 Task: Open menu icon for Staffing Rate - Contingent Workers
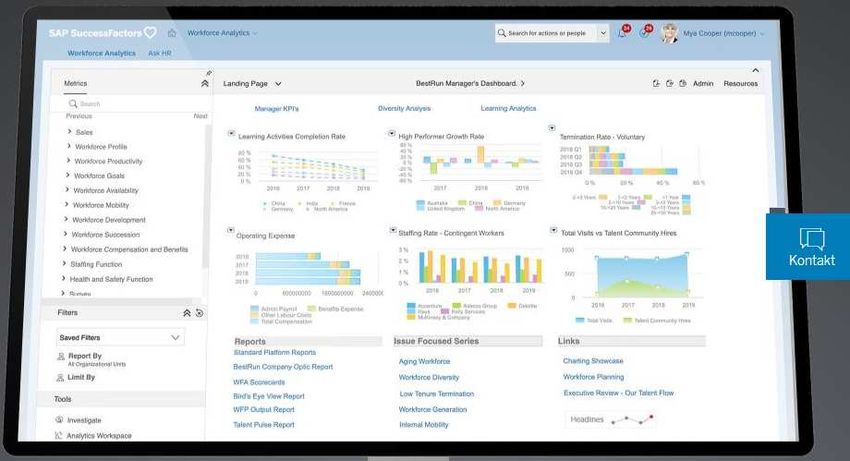[393, 230]
